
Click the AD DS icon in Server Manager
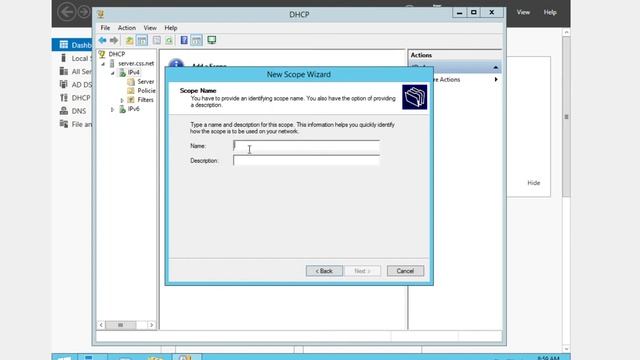point(64,84)
